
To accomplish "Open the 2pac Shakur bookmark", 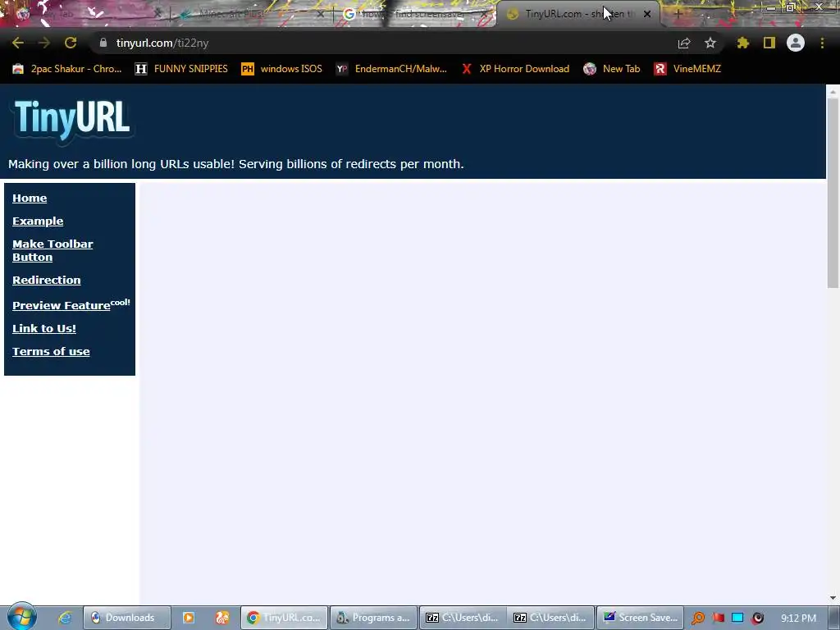I will point(67,69).
